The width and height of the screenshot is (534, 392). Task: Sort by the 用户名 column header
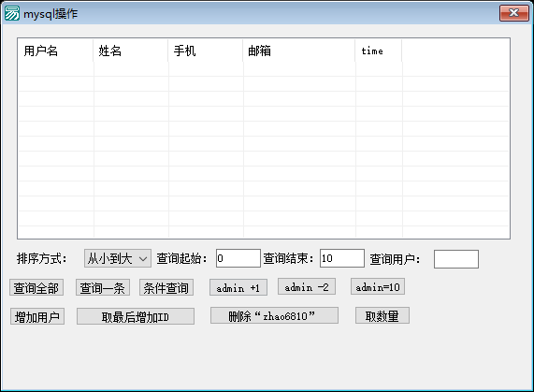pos(55,51)
